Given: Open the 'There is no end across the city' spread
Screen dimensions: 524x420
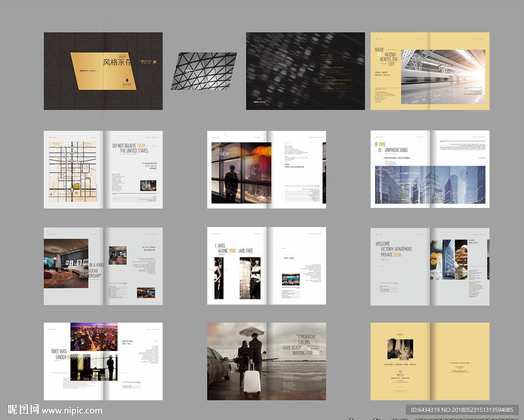Looking at the screenshot, I should [x=430, y=71].
